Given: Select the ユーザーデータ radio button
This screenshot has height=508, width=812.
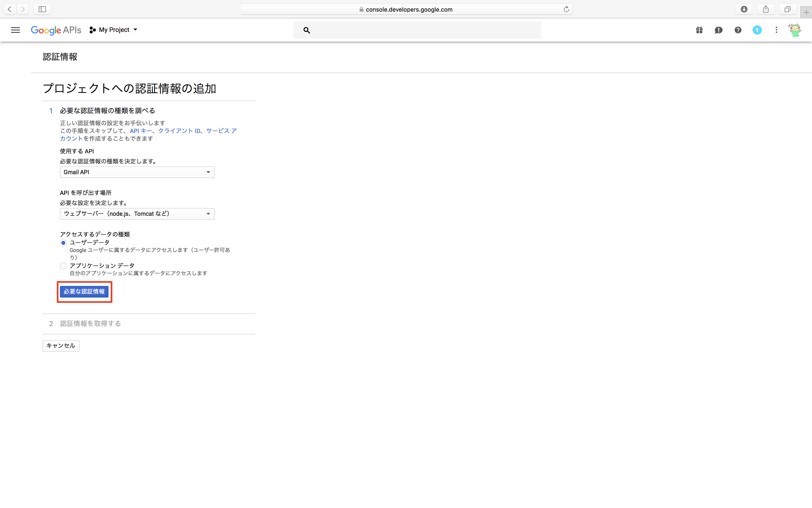Looking at the screenshot, I should (x=63, y=243).
